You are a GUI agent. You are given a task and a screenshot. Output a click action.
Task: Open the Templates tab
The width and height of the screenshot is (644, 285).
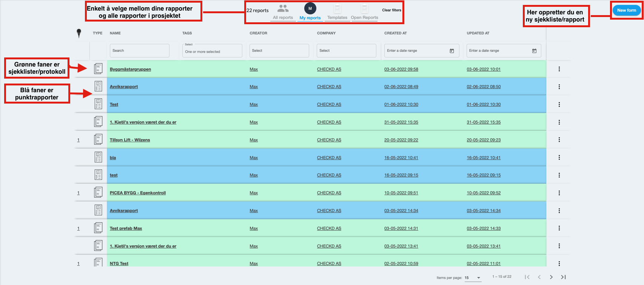(337, 12)
